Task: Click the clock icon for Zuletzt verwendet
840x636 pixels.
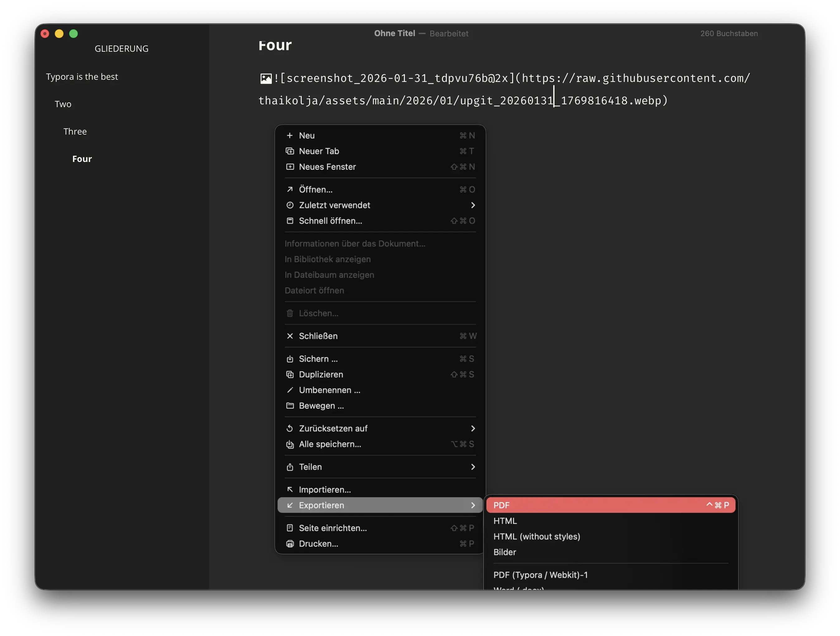Action: click(x=290, y=205)
